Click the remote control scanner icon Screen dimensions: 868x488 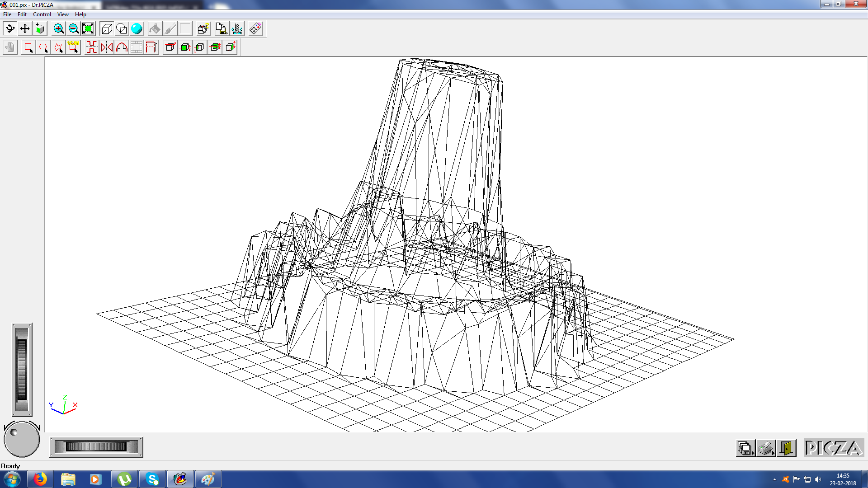pos(255,29)
